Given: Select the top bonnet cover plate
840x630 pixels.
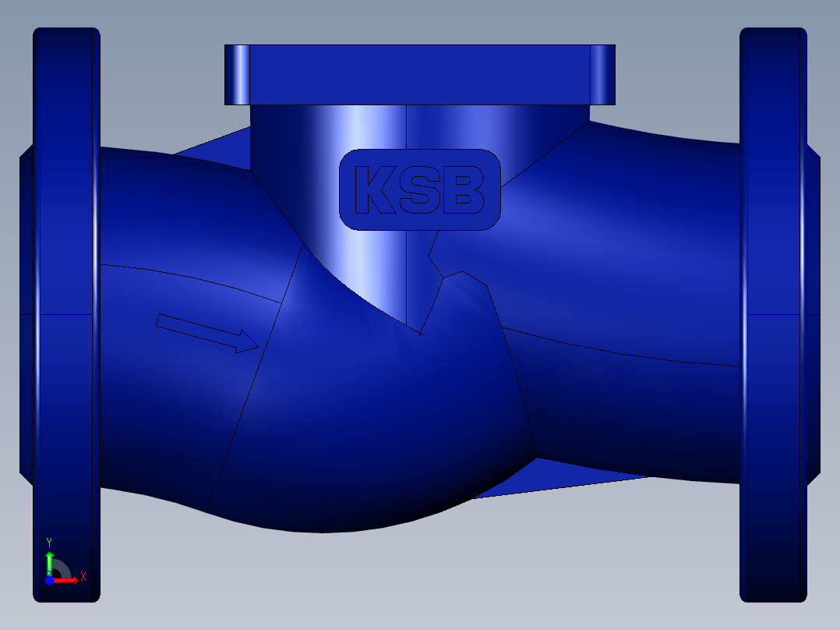Looking at the screenshot, I should point(420,75).
